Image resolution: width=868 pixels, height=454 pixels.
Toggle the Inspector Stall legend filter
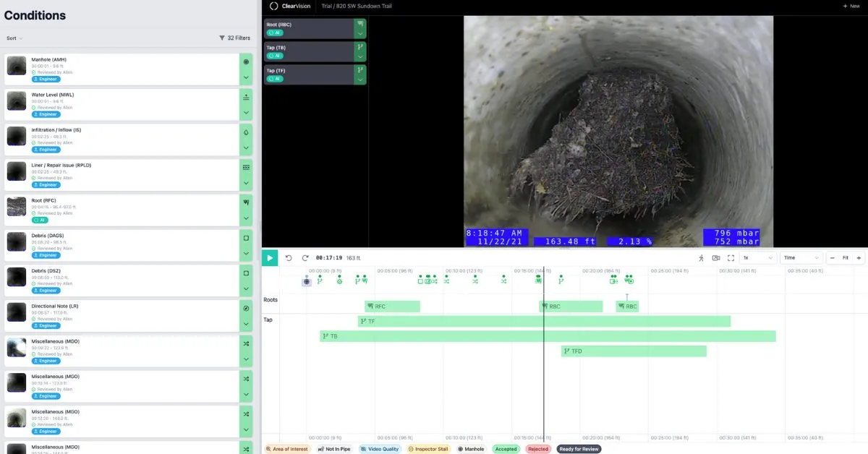click(428, 449)
